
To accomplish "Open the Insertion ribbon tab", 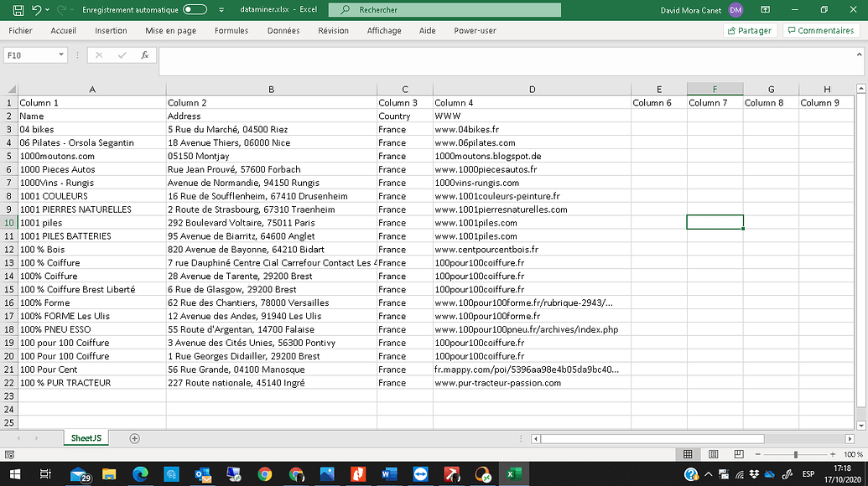I will tap(111, 30).
